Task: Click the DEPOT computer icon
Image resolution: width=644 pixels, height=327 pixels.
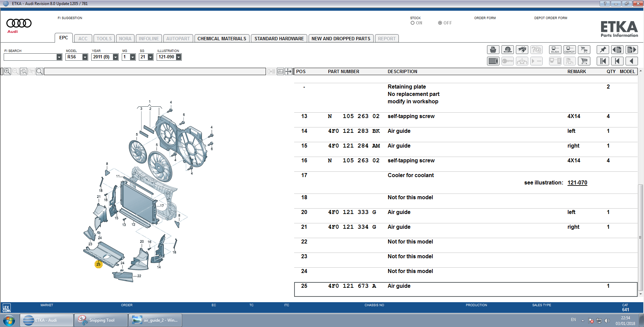Action: pyautogui.click(x=570, y=50)
